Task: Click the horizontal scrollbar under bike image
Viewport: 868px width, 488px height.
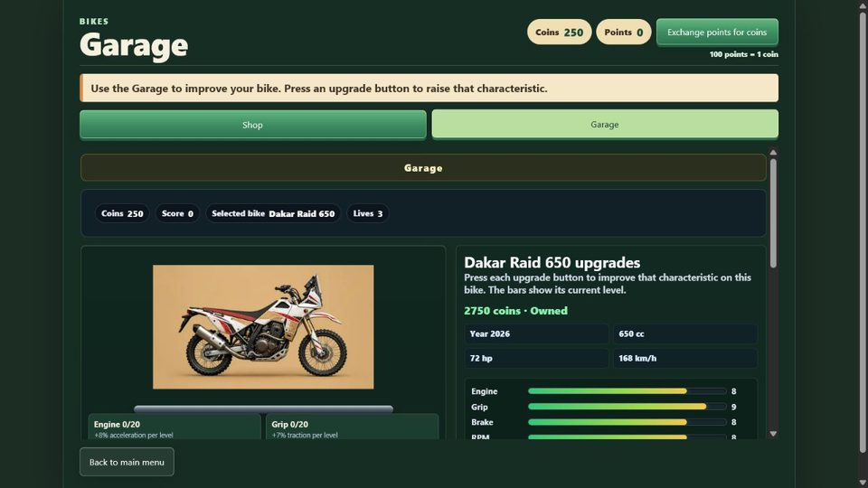Action: [x=263, y=408]
